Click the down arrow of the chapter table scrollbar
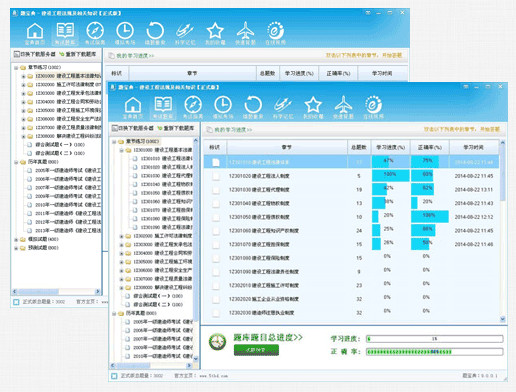The width and height of the screenshot is (516, 392). (503, 319)
